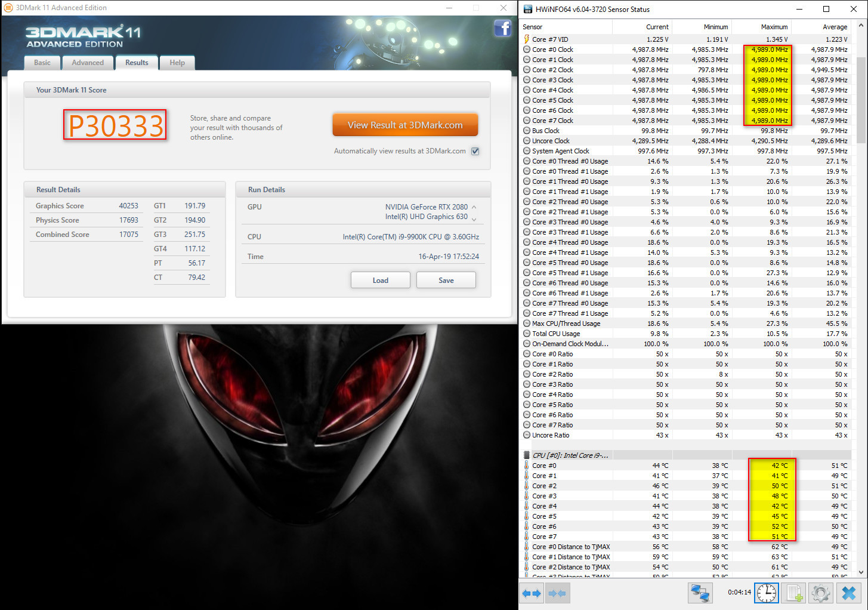Screen dimensions: 868x610
Task: Select Core #5 temperature row
Action: pyautogui.click(x=685, y=516)
